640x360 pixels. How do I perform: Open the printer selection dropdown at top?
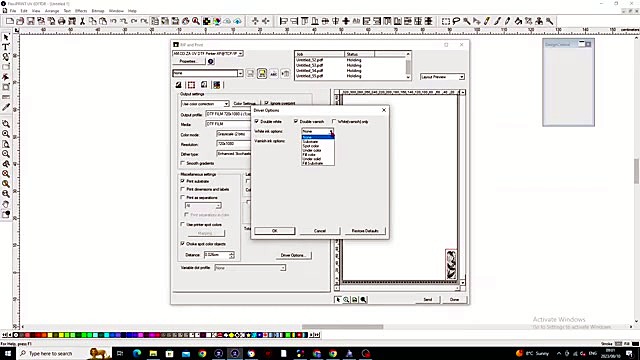click(x=241, y=53)
